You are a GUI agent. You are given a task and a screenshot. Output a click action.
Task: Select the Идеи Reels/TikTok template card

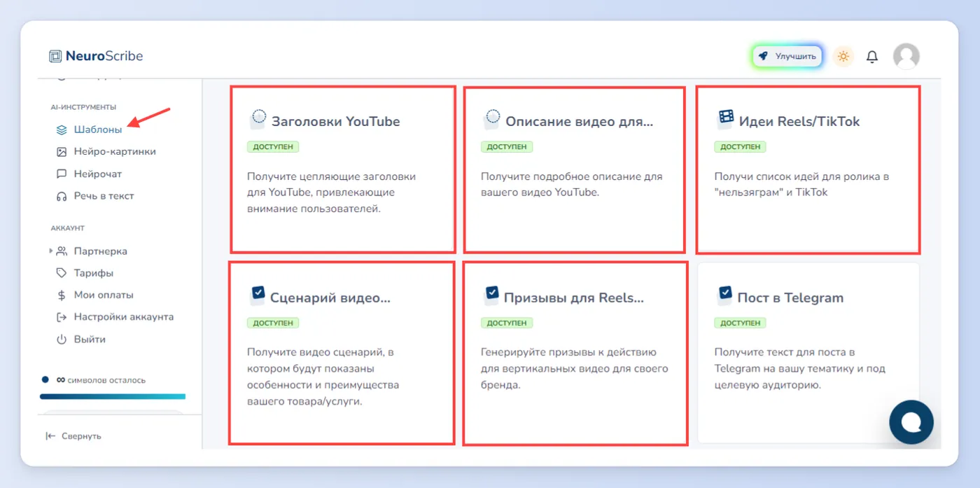pos(808,169)
